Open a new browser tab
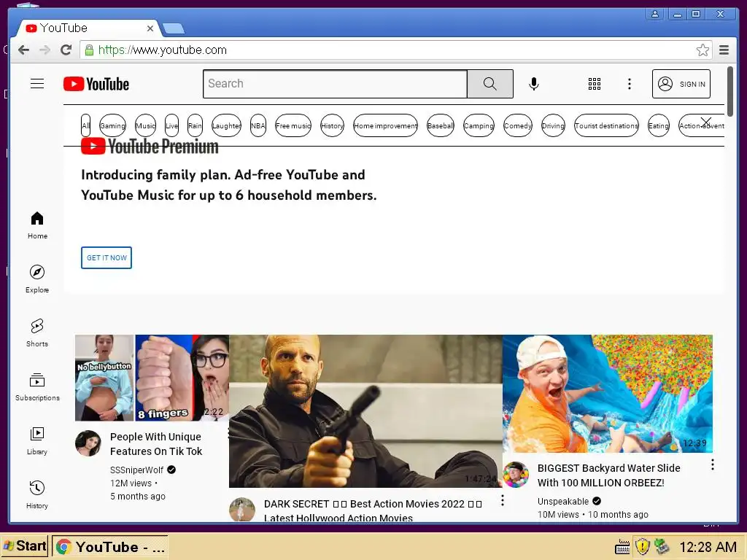The width and height of the screenshot is (747, 560). pyautogui.click(x=174, y=29)
